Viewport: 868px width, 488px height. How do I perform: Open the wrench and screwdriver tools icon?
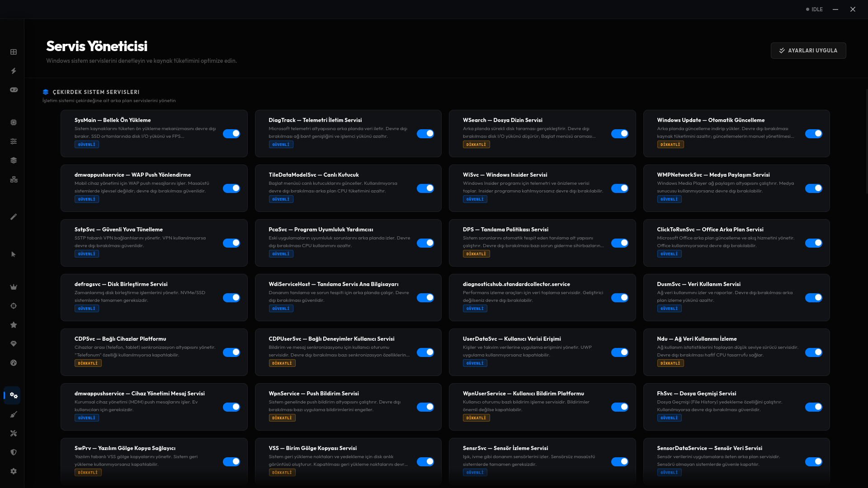(14, 433)
